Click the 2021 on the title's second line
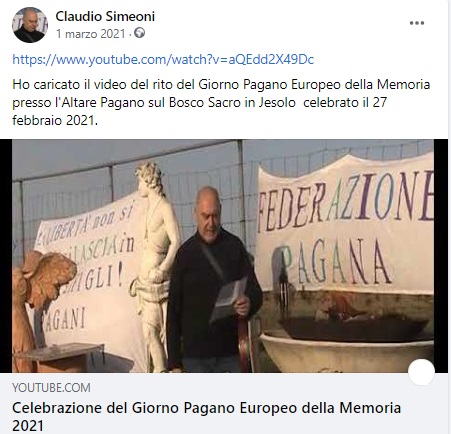 tap(28, 426)
